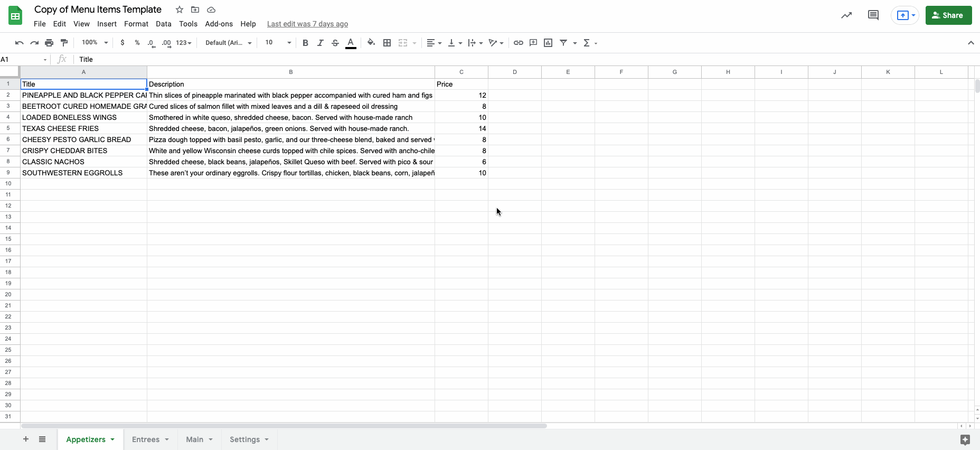
Task: Click the Redo icon
Action: click(34, 43)
